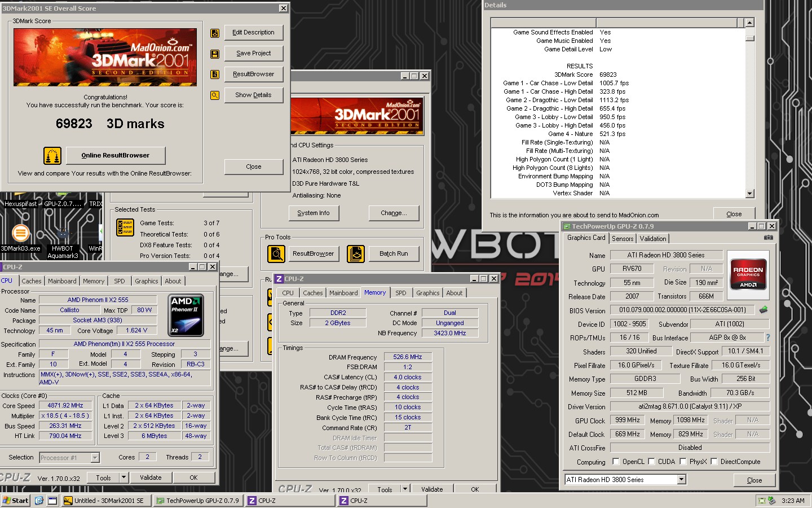The height and width of the screenshot is (508, 812).
Task: Click the Online ResultBrowser icon
Action: tap(52, 156)
